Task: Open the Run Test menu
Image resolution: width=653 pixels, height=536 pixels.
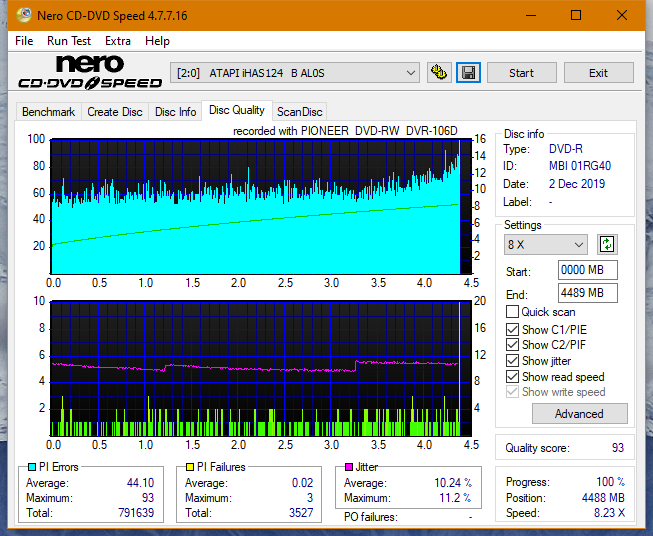Action: point(69,41)
